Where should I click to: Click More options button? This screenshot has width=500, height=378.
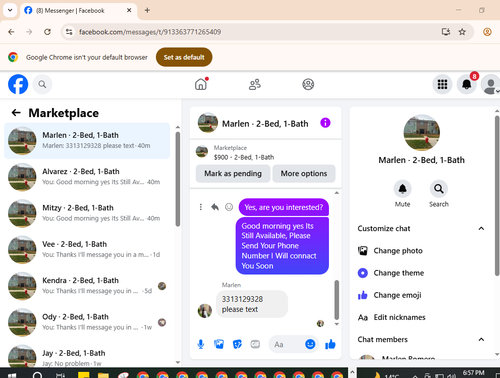304,173
